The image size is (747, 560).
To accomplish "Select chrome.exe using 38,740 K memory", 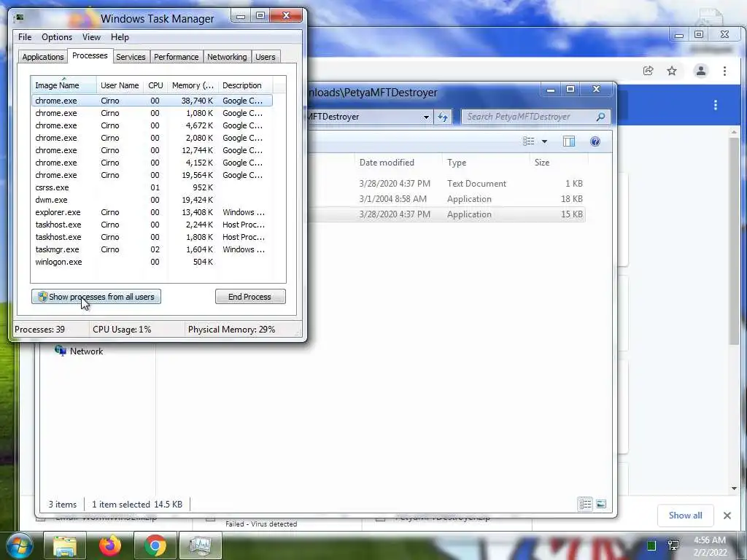I will pyautogui.click(x=152, y=101).
